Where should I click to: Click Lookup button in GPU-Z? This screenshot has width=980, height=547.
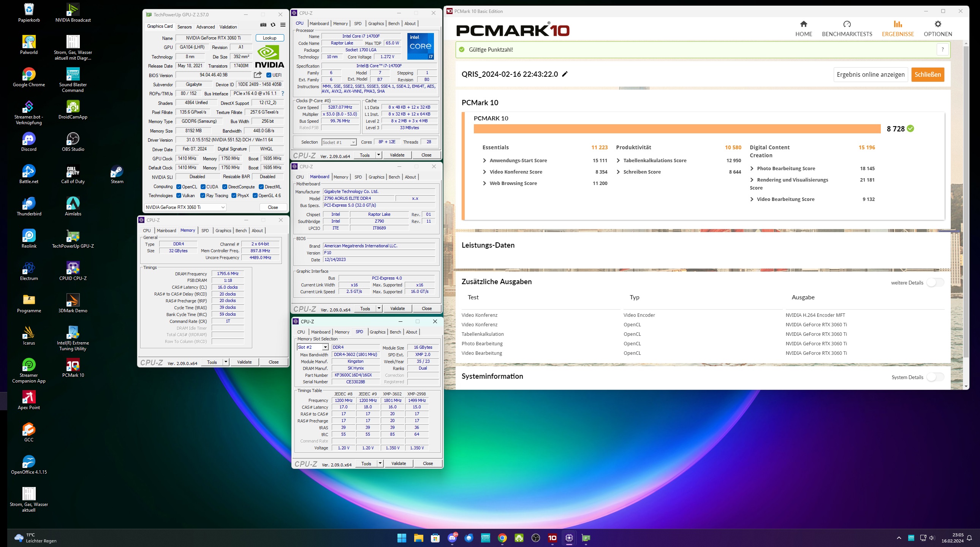pos(269,38)
